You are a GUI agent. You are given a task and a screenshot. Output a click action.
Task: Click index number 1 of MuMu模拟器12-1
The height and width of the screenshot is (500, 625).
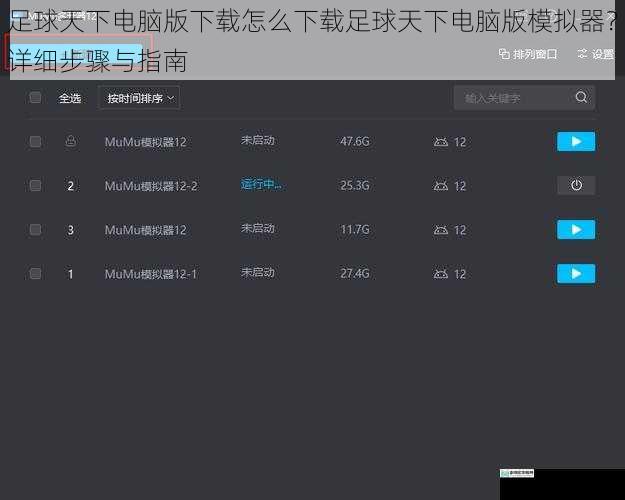point(71,274)
